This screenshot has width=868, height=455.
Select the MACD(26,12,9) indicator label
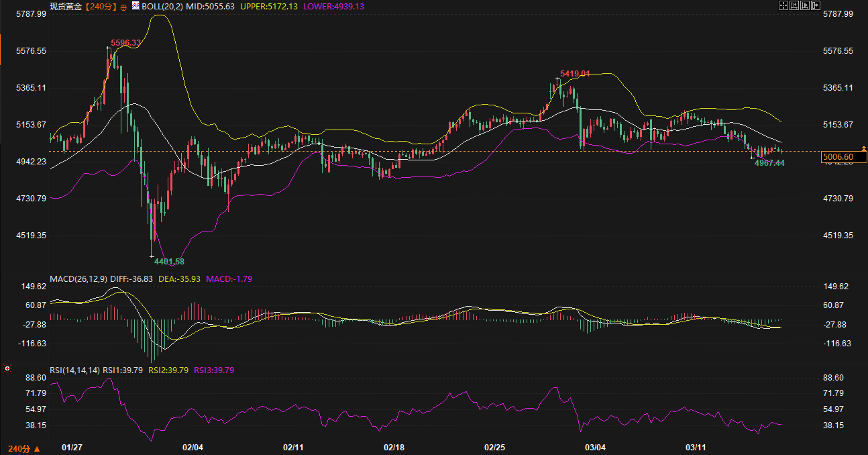pyautogui.click(x=78, y=279)
